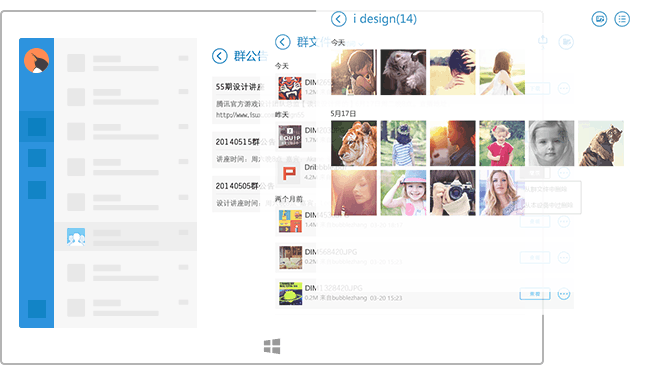This screenshot has width=645, height=365.
Task: Click the faded upload icon in group files
Action: [x=543, y=40]
